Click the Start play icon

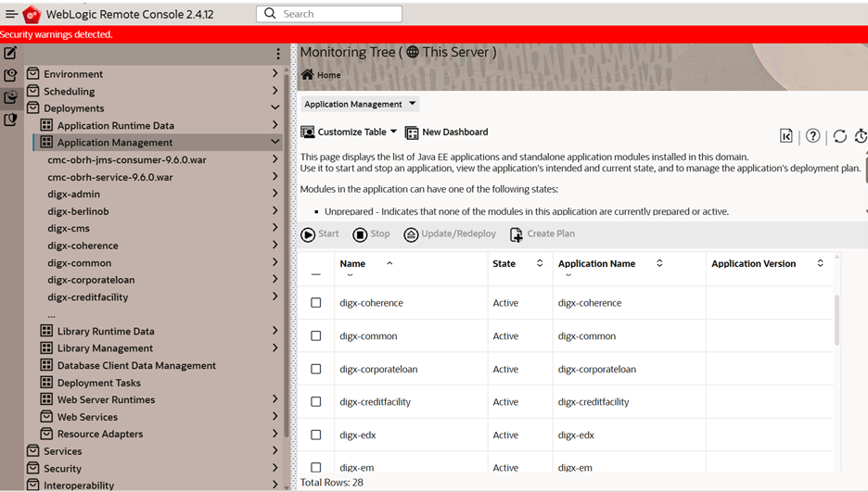coord(308,235)
